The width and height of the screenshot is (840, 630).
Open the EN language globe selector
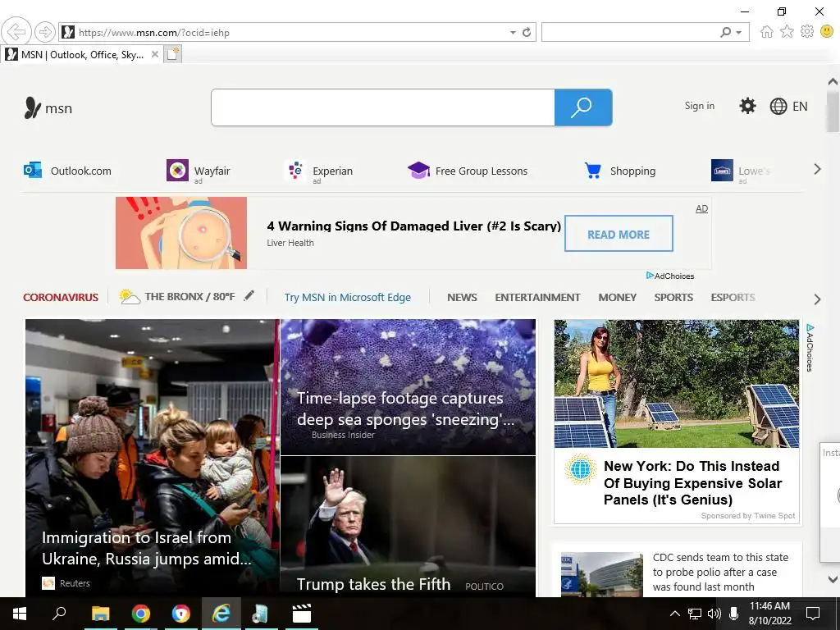[788, 106]
